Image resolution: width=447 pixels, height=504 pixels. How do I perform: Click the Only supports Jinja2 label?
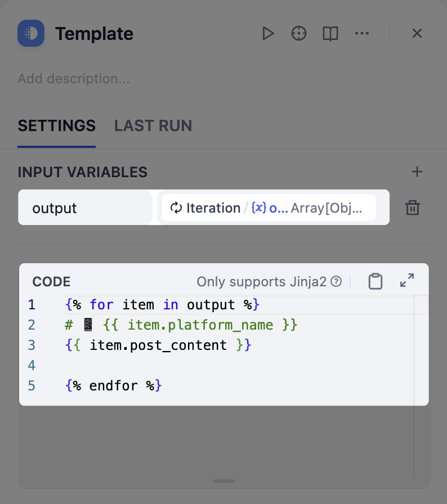pyautogui.click(x=263, y=281)
